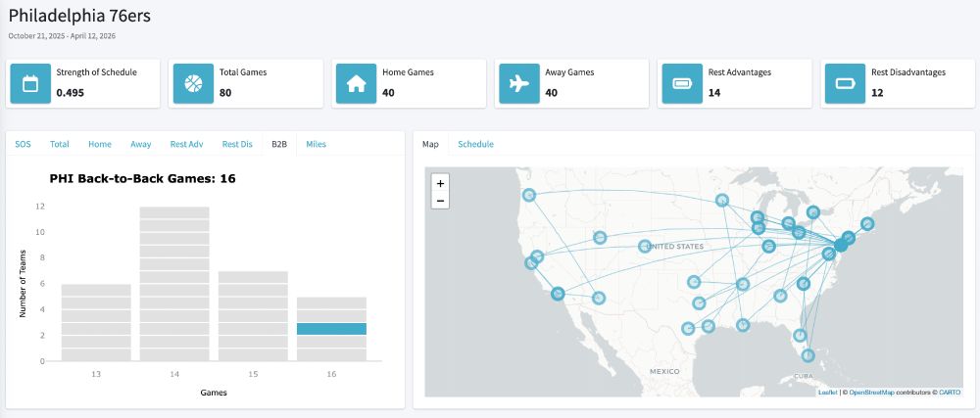
Task: Click the Rest Disadvantages value 12
Action: (x=877, y=93)
